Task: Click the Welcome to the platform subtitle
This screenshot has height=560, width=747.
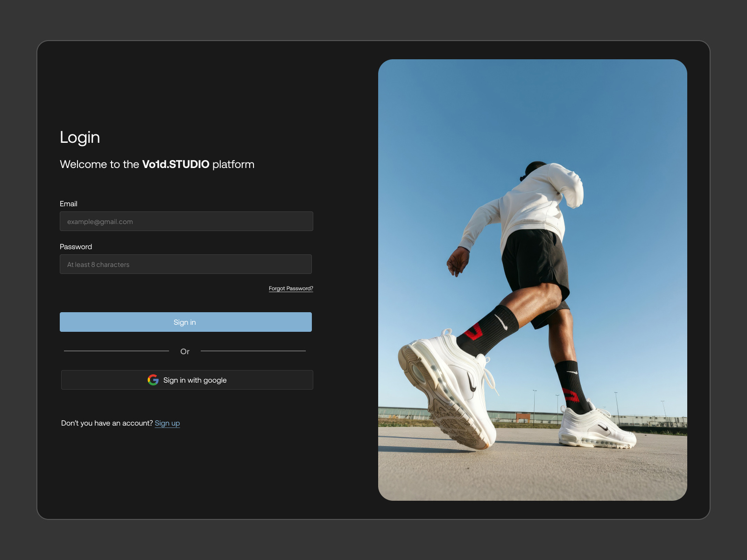Action: click(x=157, y=164)
